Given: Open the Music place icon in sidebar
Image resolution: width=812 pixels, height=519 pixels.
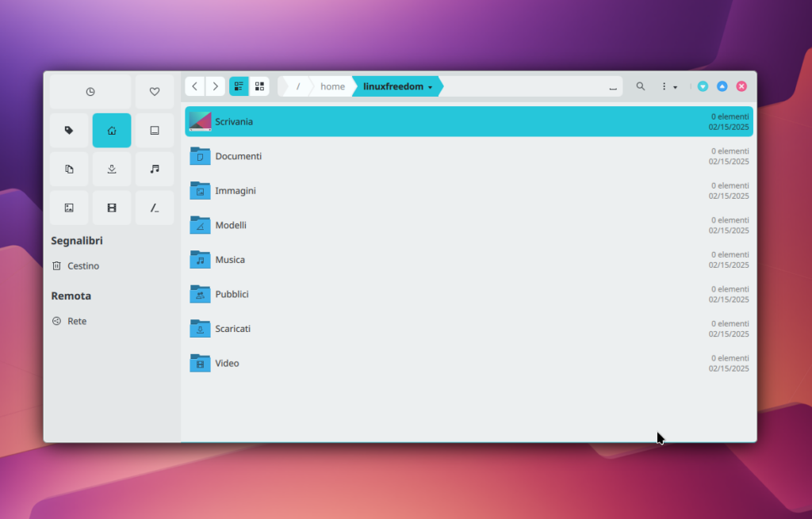Looking at the screenshot, I should click(x=155, y=169).
